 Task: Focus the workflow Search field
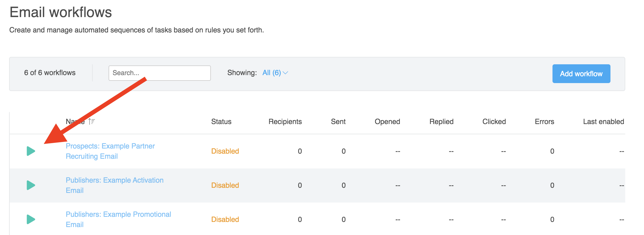159,73
